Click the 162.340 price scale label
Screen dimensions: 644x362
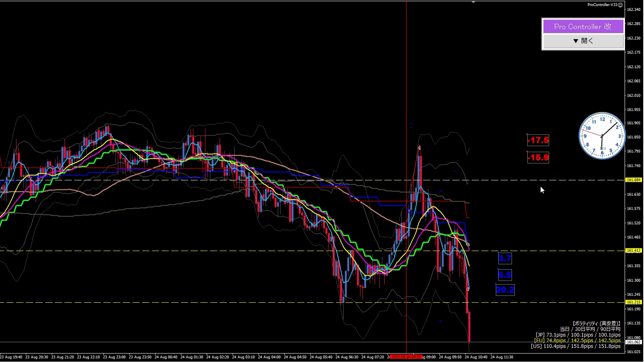[634, 10]
